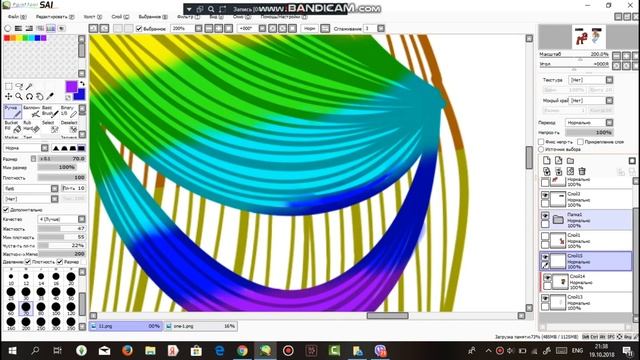Hide the Слой13 layer
This screenshot has width=640, height=360.
click(545, 298)
